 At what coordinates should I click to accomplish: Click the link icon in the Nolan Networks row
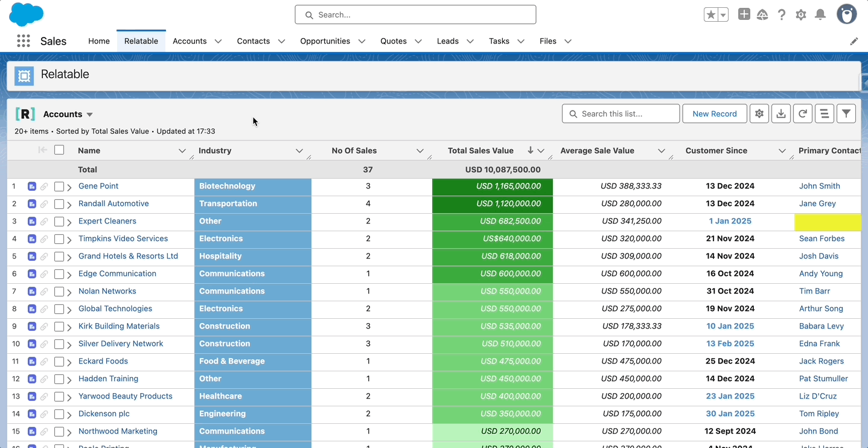click(x=44, y=292)
